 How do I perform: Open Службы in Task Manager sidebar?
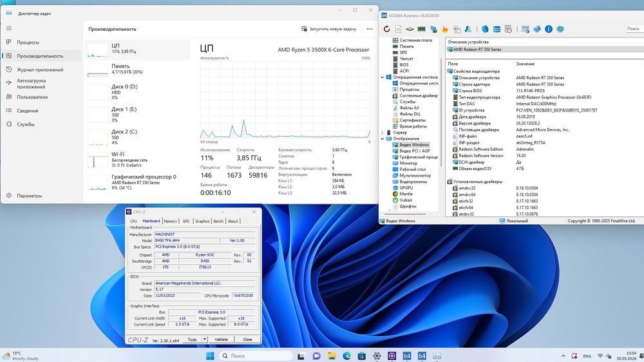coord(41,124)
